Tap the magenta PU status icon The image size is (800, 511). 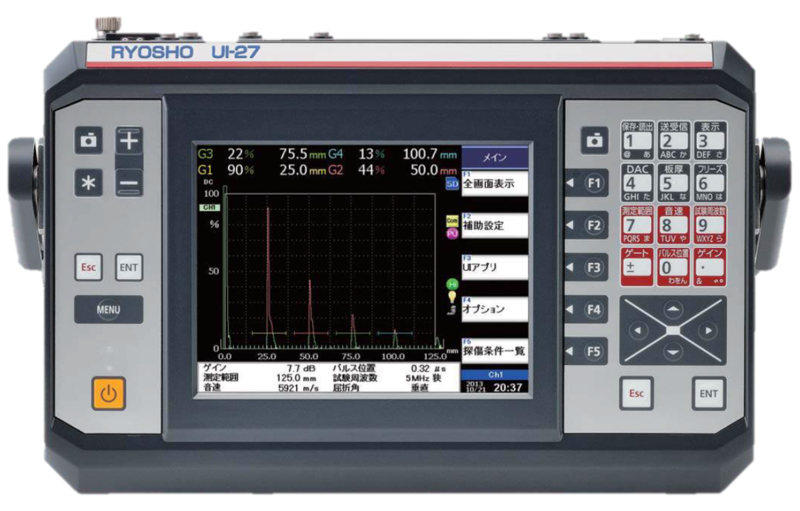pyautogui.click(x=452, y=234)
